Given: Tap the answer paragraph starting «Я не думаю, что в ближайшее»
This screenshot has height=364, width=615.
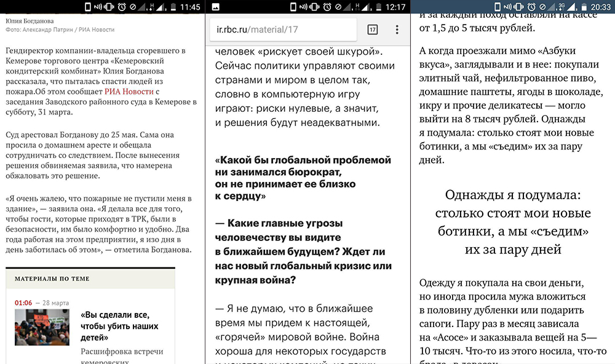Looking at the screenshot, I should click(301, 333).
